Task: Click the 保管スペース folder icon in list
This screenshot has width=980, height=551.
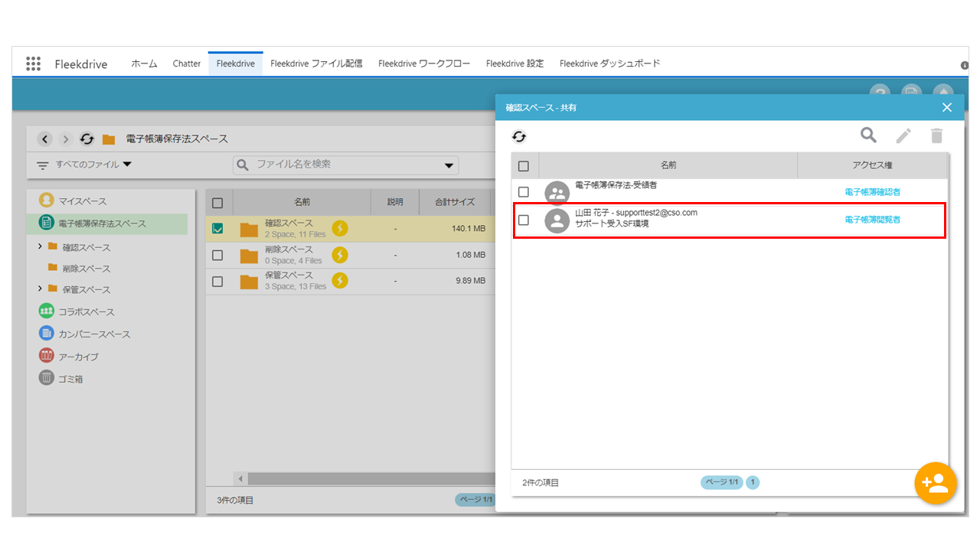Action: 249,282
